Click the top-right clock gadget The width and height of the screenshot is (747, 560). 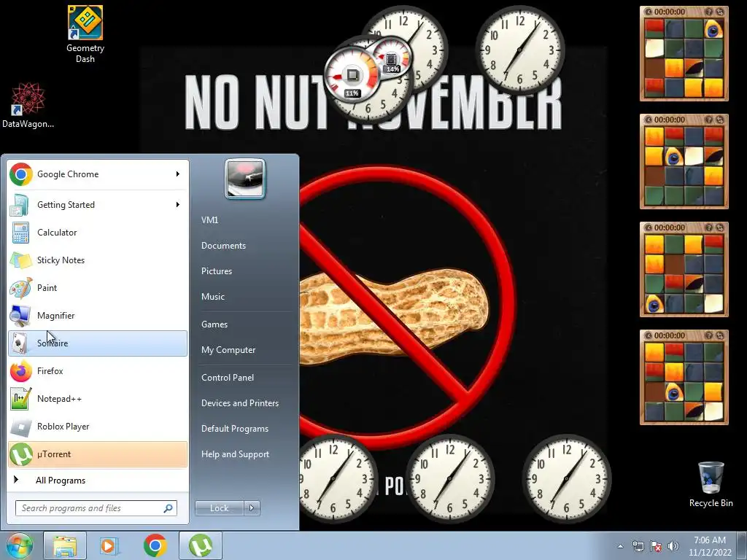519,49
